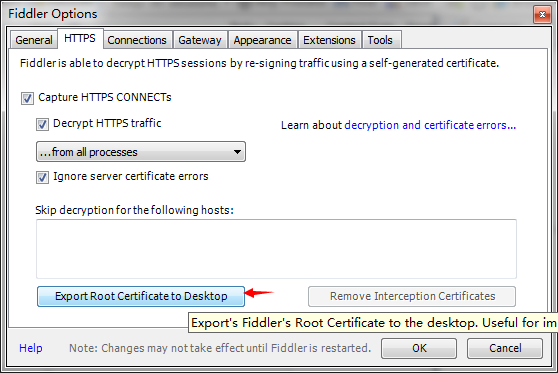Cancel the Fiddler Options dialog
The image size is (558, 373).
click(505, 348)
